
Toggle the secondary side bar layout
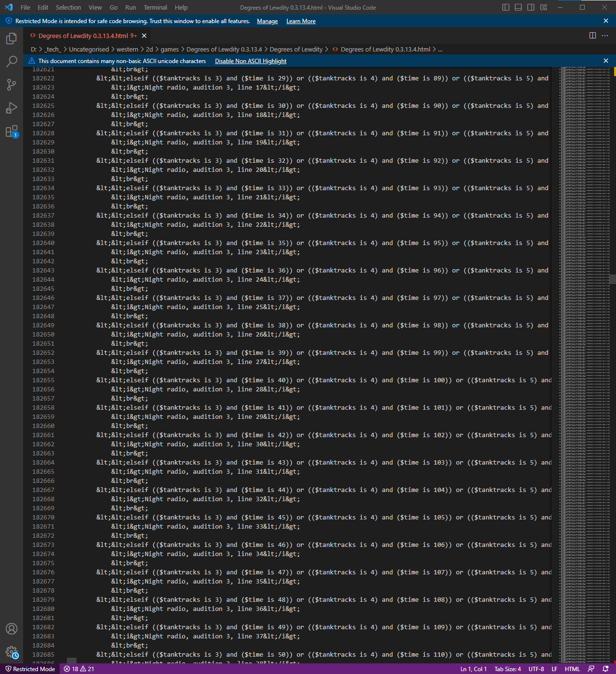coord(531,7)
